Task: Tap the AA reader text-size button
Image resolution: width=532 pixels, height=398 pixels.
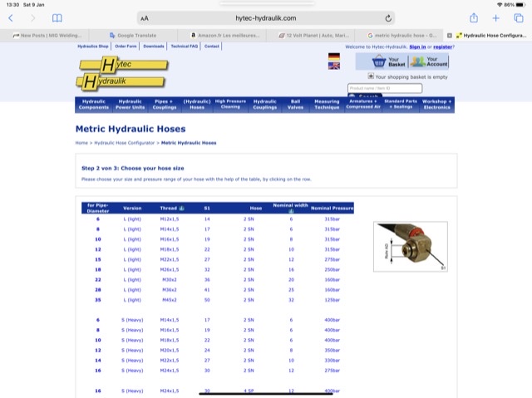Action: click(x=145, y=18)
